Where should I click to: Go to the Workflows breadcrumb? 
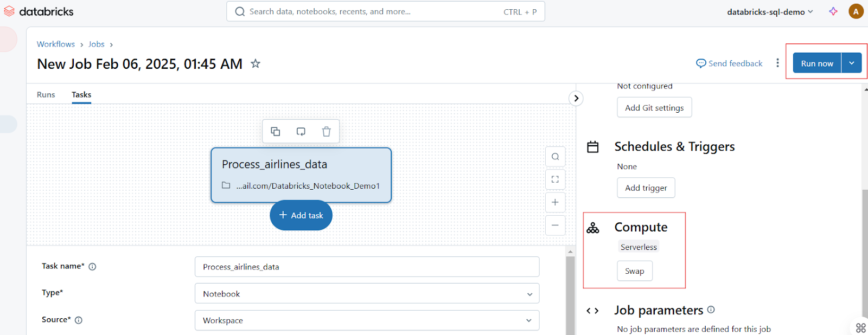56,44
